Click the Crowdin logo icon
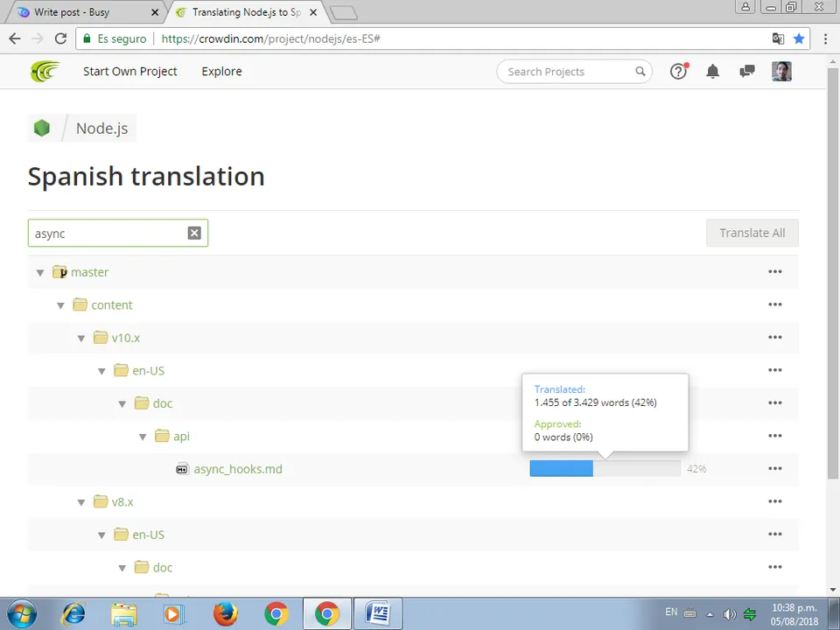The height and width of the screenshot is (630, 840). click(45, 71)
